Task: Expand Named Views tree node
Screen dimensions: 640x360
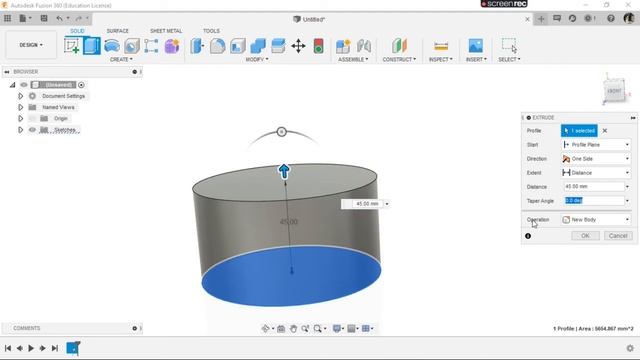Action: tap(20, 107)
